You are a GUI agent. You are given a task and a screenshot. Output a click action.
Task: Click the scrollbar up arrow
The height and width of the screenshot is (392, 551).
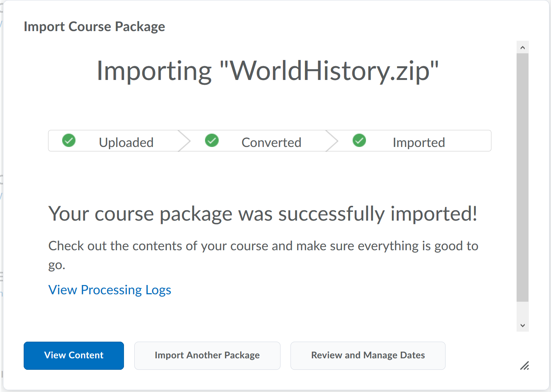click(523, 47)
